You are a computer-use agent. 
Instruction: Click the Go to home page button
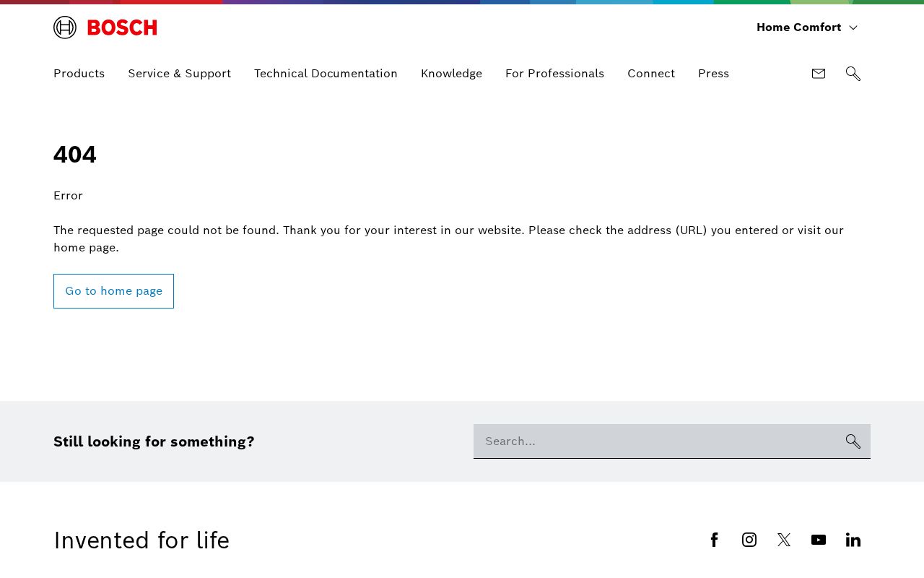[113, 291]
